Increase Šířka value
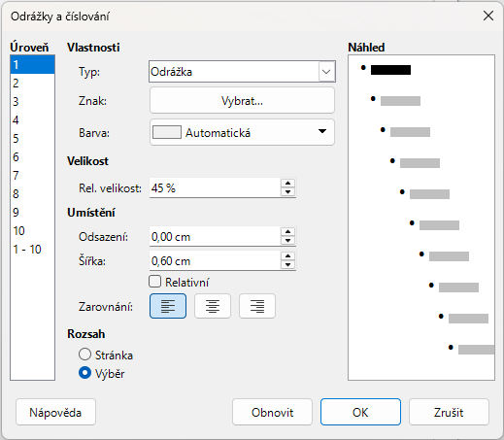 coord(287,256)
